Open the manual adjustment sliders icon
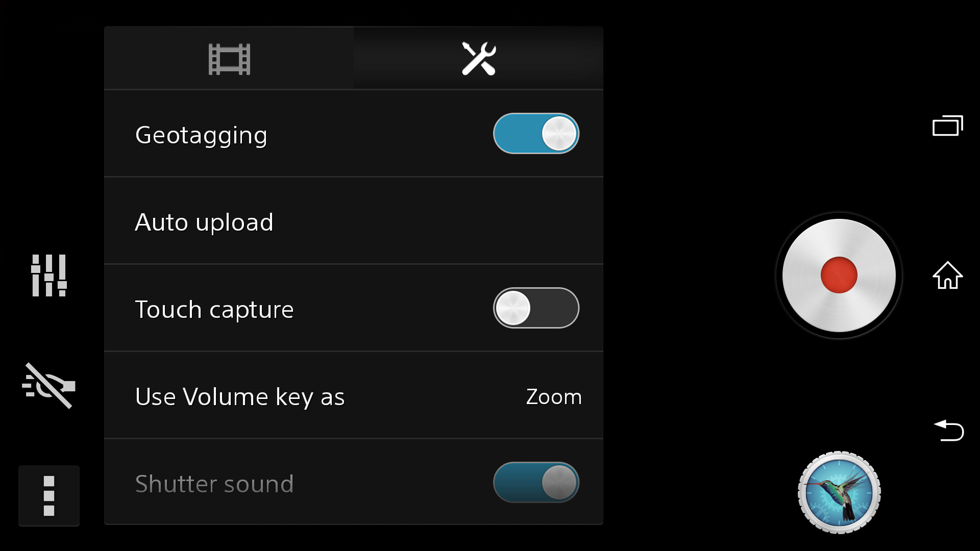This screenshot has height=551, width=980. [49, 275]
